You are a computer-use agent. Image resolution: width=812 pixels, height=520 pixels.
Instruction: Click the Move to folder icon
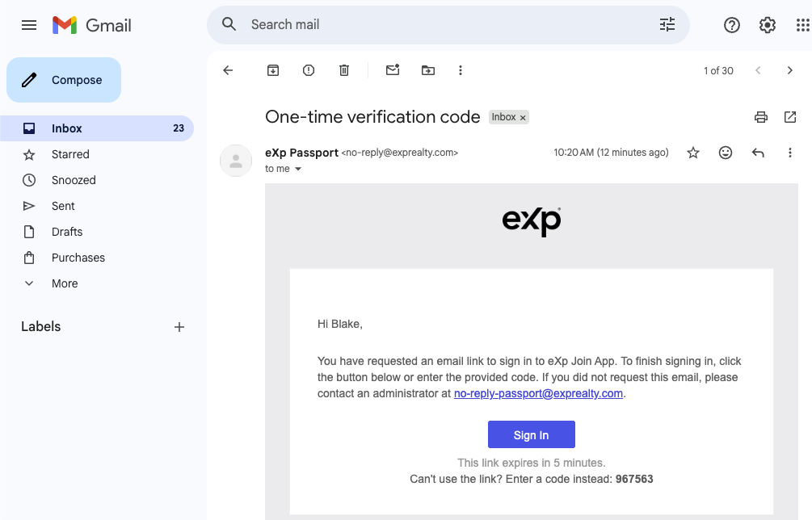click(428, 70)
